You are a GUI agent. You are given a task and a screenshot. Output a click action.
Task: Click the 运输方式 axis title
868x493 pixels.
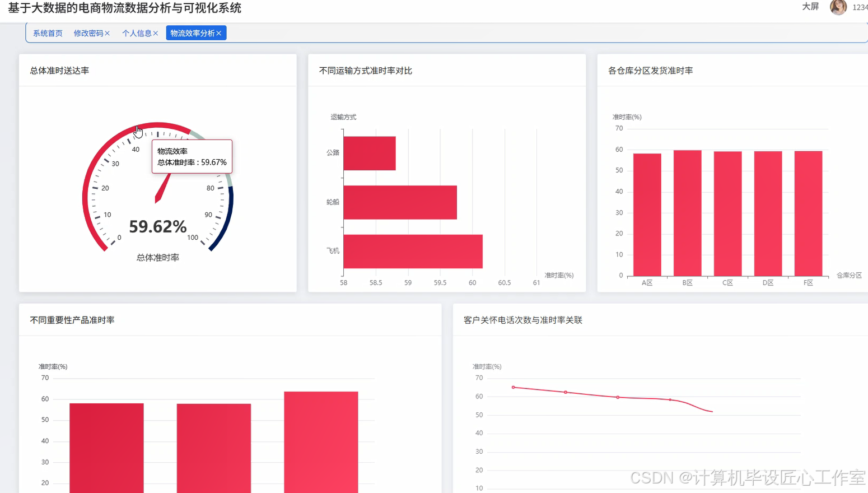click(343, 117)
